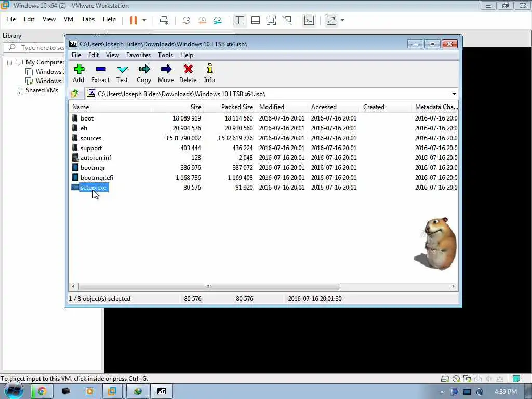The width and height of the screenshot is (532, 399).
Task: Click the scroll right arrow in 7-Zip list
Action: click(x=453, y=286)
